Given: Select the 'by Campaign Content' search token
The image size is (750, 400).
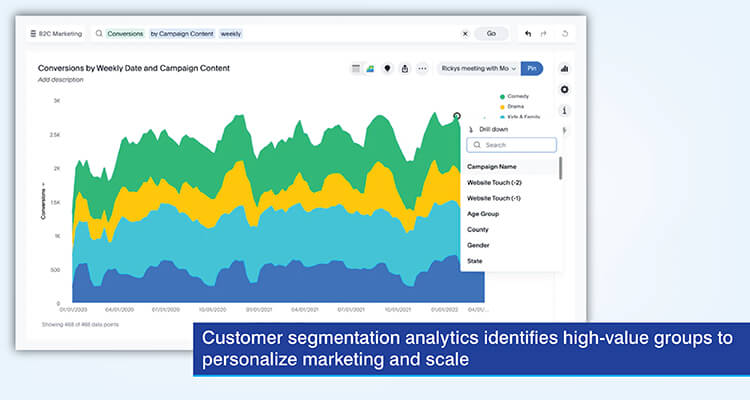Looking at the screenshot, I should 182,33.
